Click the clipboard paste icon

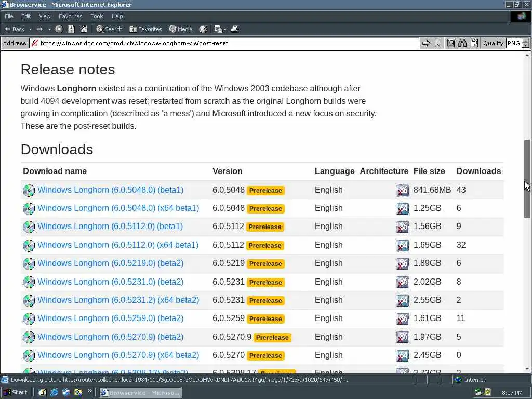tap(474, 43)
